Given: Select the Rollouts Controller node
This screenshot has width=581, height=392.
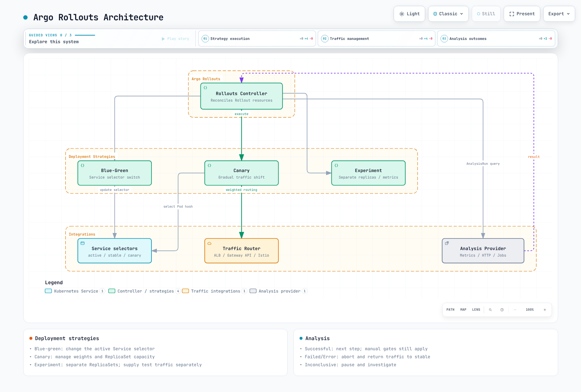Looking at the screenshot, I should 241,96.
